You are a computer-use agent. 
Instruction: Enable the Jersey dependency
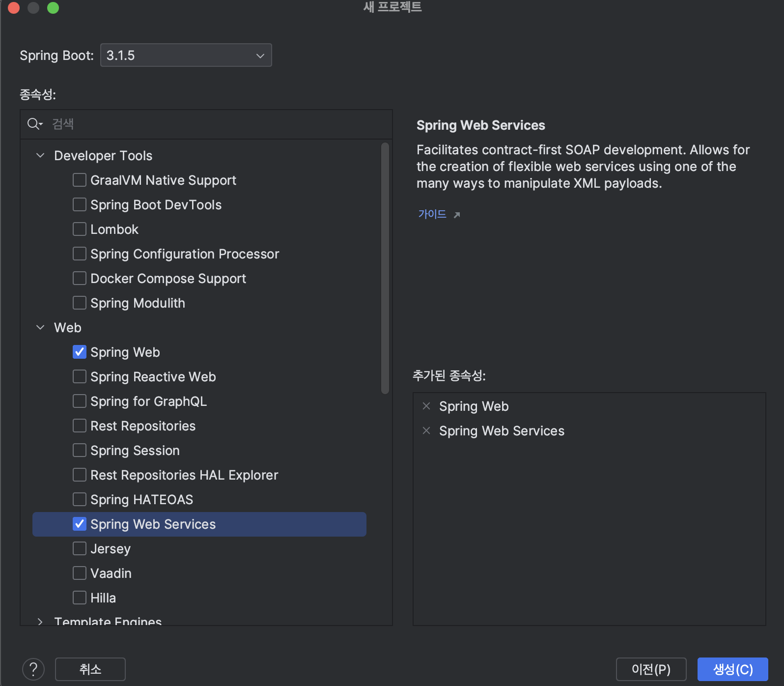click(79, 548)
